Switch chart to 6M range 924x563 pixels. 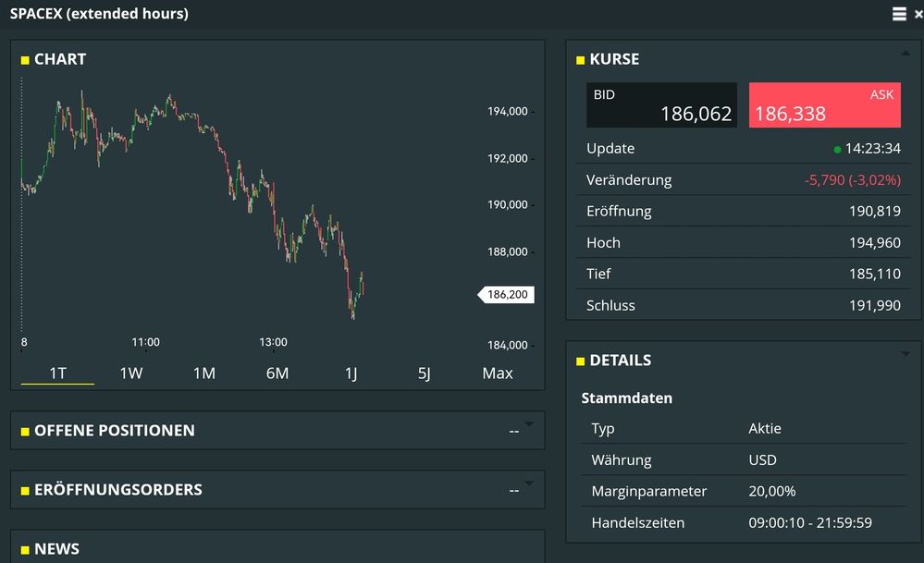tap(277, 373)
